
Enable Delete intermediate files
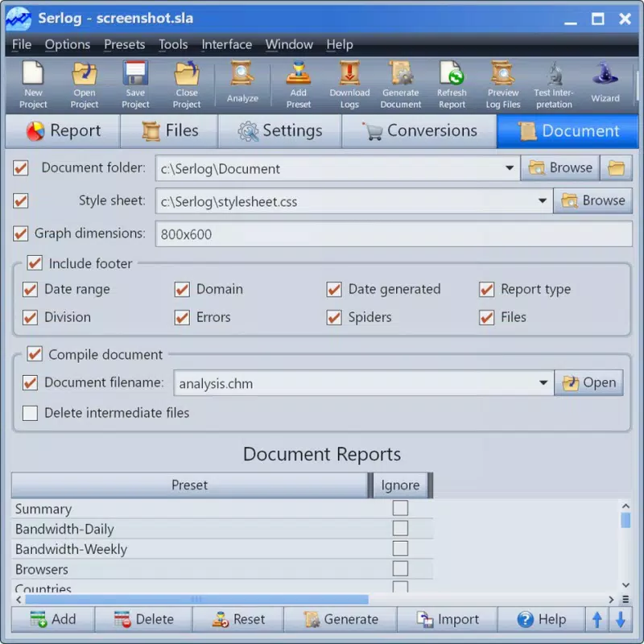point(31,413)
